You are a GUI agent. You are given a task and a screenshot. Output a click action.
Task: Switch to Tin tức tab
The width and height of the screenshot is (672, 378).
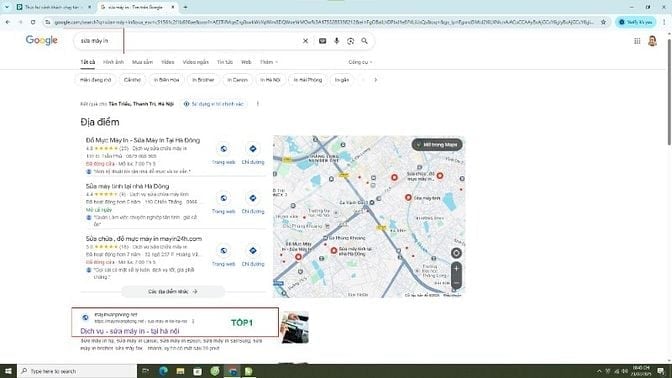[x=225, y=62]
